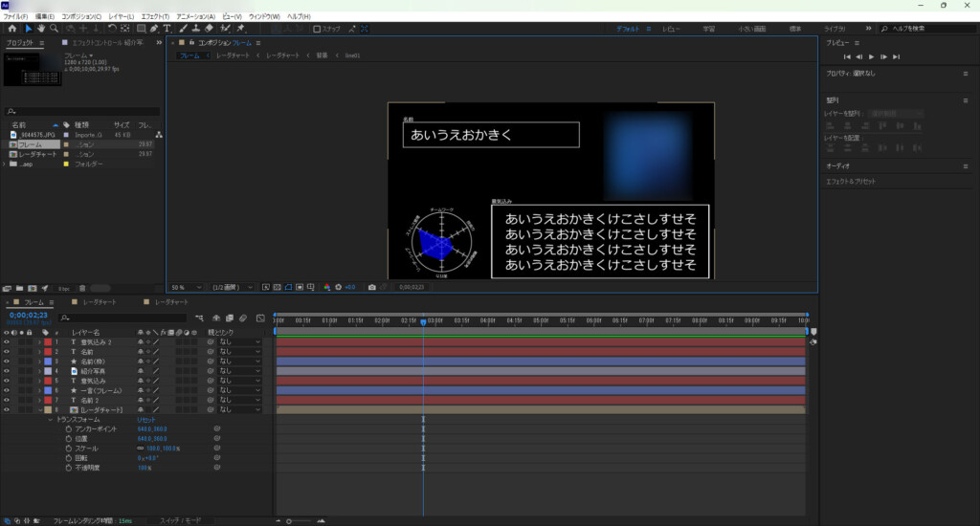980x526 pixels.
Task: Select the Horizontal Type tool
Action: pos(168,29)
